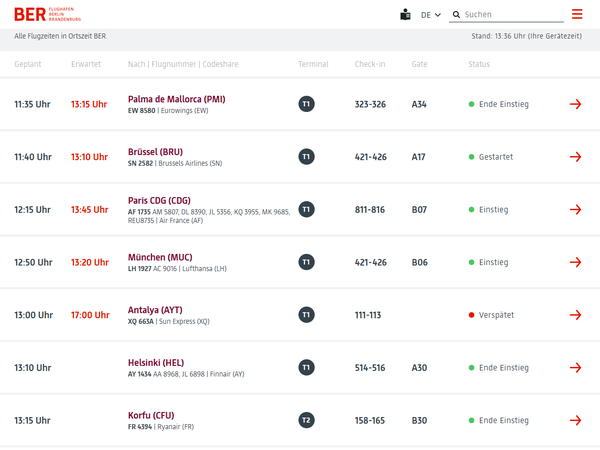Click gate A30
600x450 pixels.
[x=419, y=368]
